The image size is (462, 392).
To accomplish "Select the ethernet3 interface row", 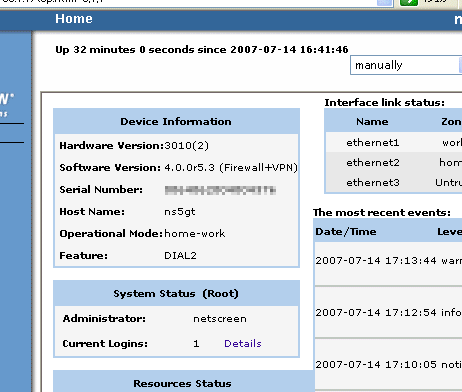I will (x=394, y=182).
